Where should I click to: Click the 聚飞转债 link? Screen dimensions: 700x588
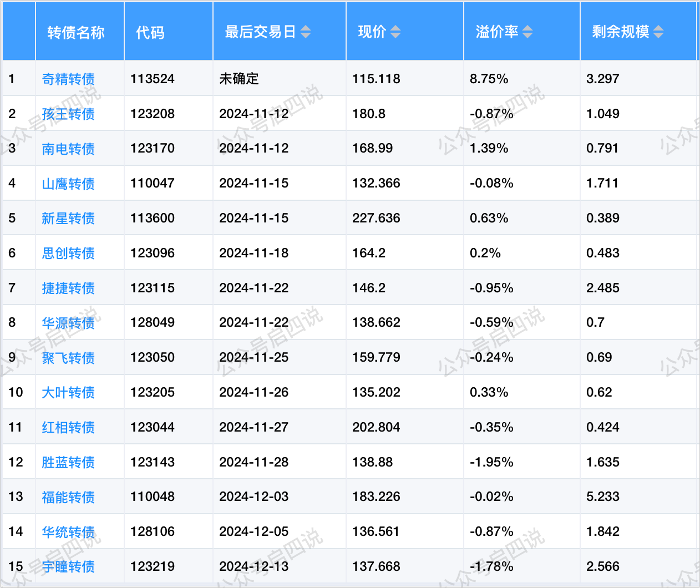pos(68,358)
